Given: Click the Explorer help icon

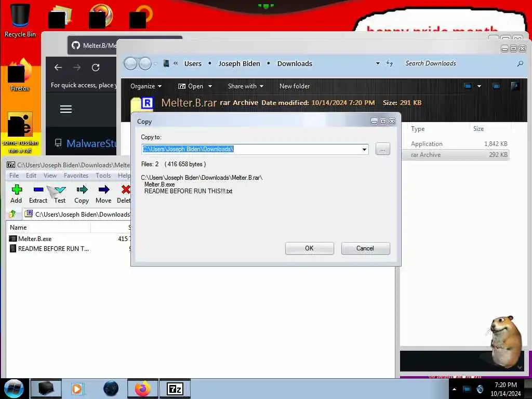Looking at the screenshot, I should pos(515,86).
